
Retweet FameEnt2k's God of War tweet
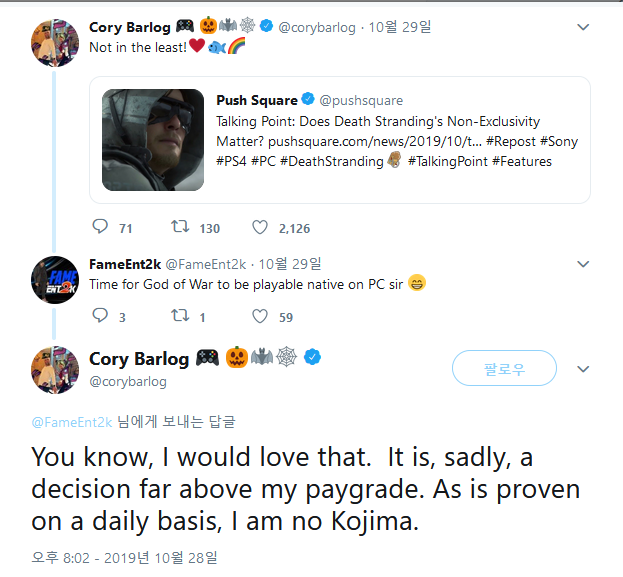point(181,317)
